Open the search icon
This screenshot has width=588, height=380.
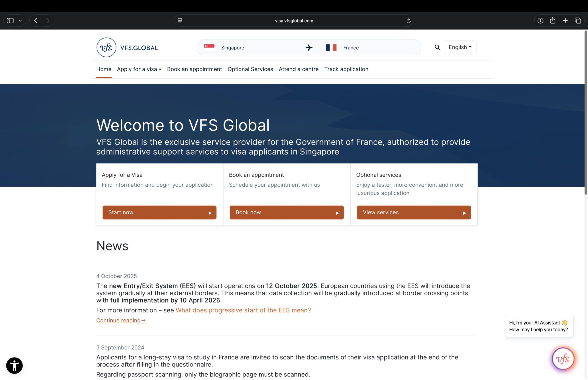point(438,47)
